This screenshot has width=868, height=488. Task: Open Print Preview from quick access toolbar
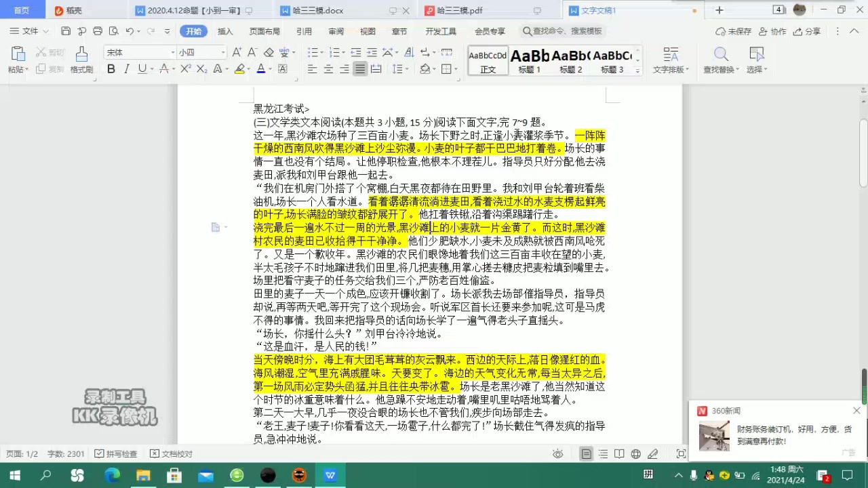[113, 31]
